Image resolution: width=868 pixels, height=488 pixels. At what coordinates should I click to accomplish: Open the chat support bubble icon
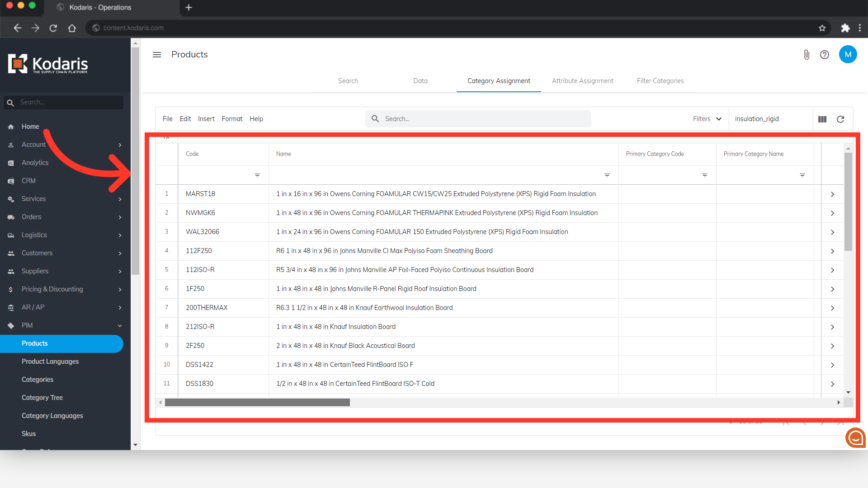pos(855,437)
